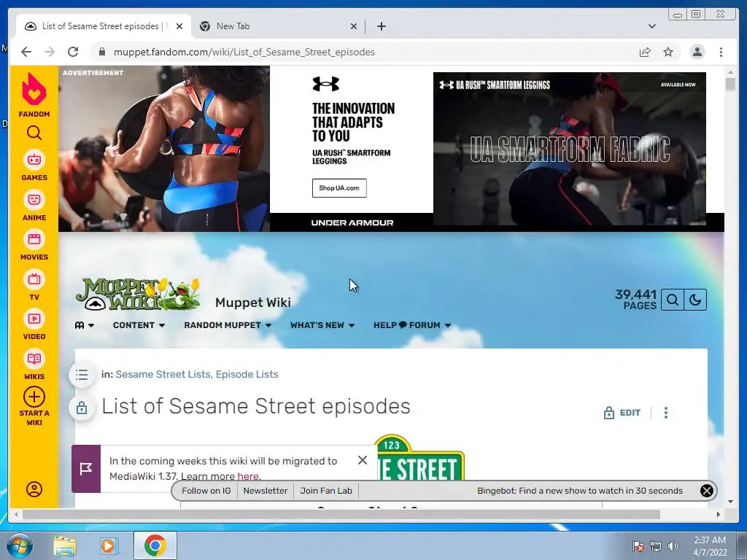
Task: Open the Fandom home flame logo
Action: (x=34, y=89)
